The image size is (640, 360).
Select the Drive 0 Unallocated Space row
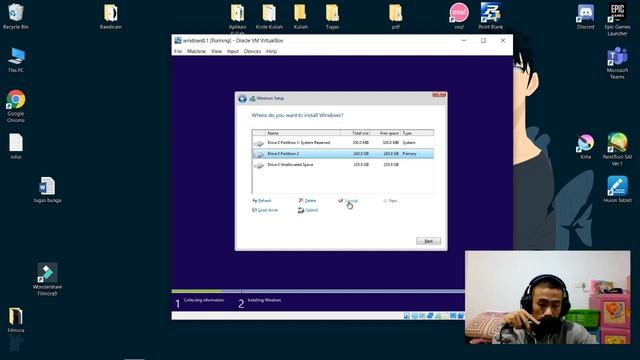pyautogui.click(x=343, y=165)
